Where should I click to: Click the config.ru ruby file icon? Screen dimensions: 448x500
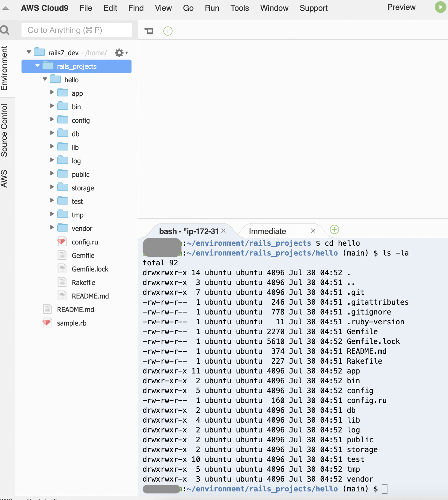(62, 242)
